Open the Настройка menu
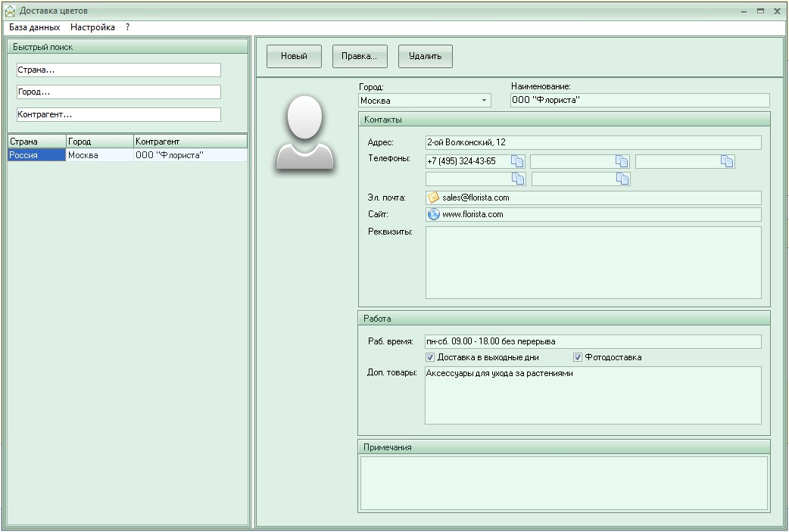The height and width of the screenshot is (532, 789). [92, 27]
